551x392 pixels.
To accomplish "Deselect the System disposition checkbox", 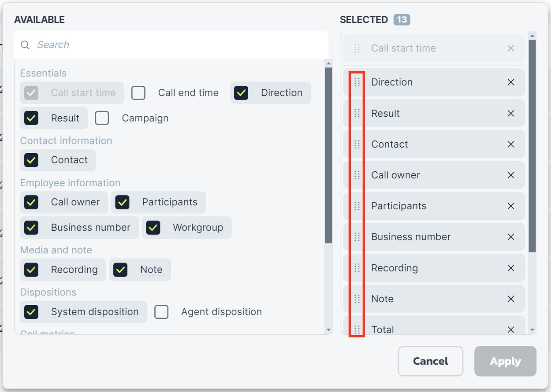I will pos(31,312).
